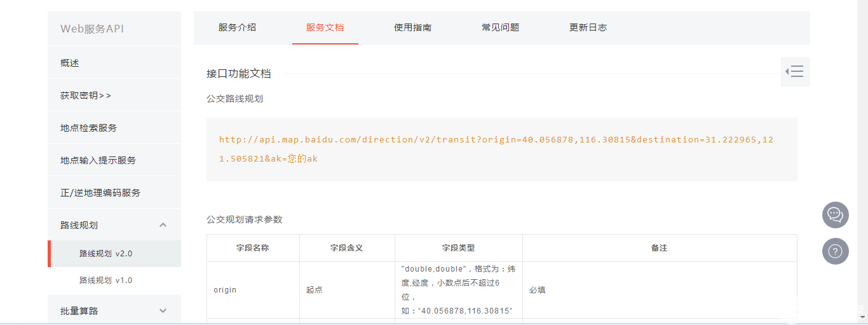Viewport: 868px width, 325px height.
Task: Open the 使用指南 tab
Action: click(x=412, y=27)
